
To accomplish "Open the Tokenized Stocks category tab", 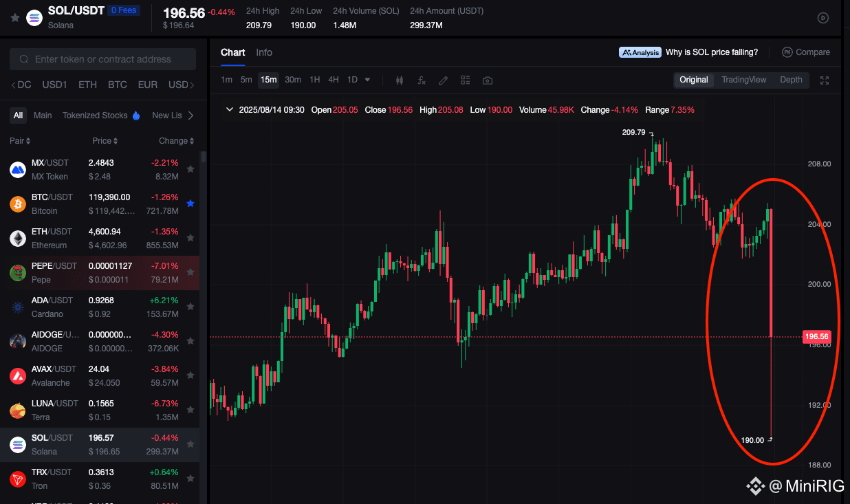I will (x=95, y=116).
